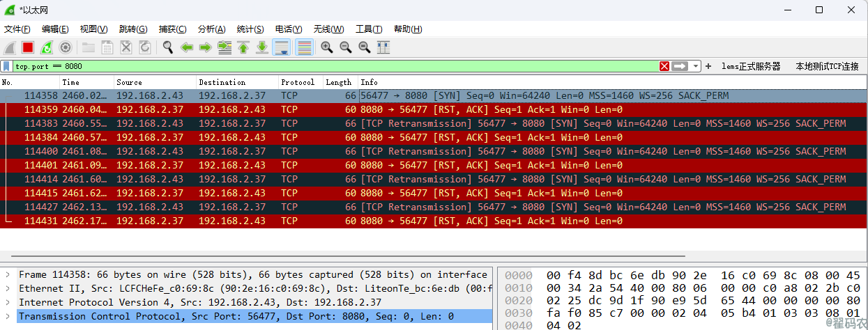Apply the 本地测试TCP连接 filter button
868x330 pixels.
click(x=827, y=66)
